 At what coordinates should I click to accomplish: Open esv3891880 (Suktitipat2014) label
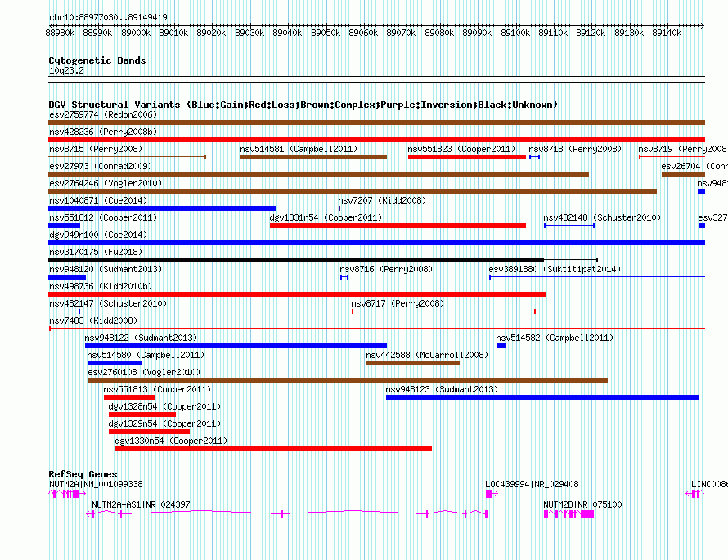pyautogui.click(x=555, y=269)
